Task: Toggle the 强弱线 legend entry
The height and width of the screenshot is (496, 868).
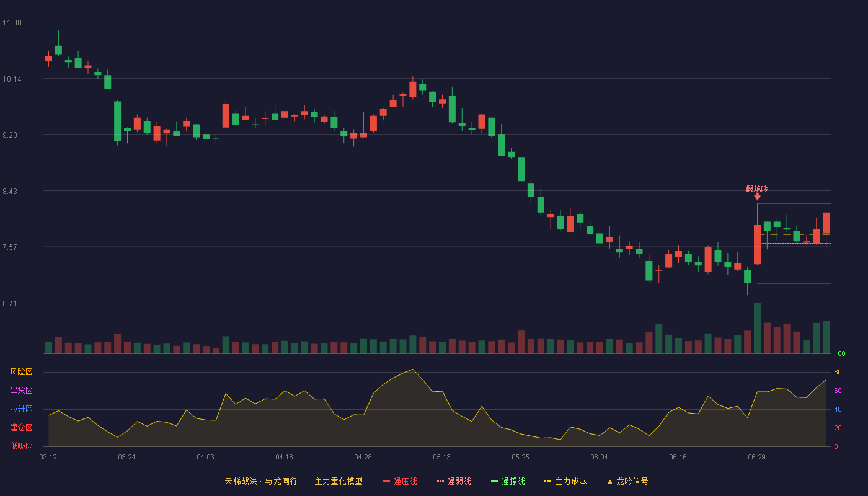Action: point(454,481)
